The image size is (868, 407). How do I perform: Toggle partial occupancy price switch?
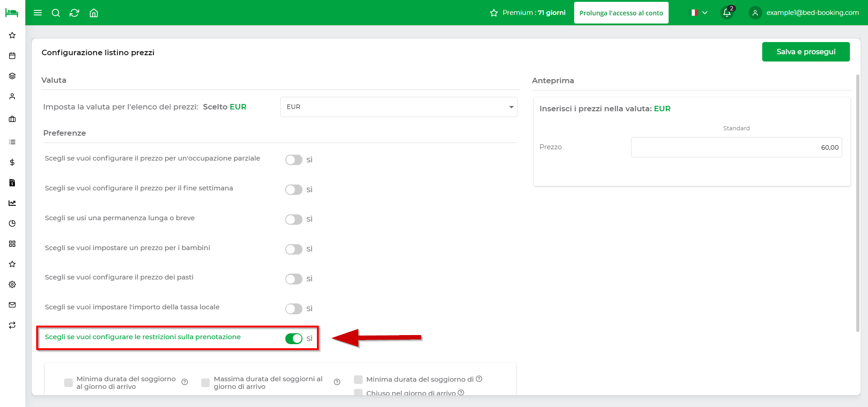click(293, 160)
